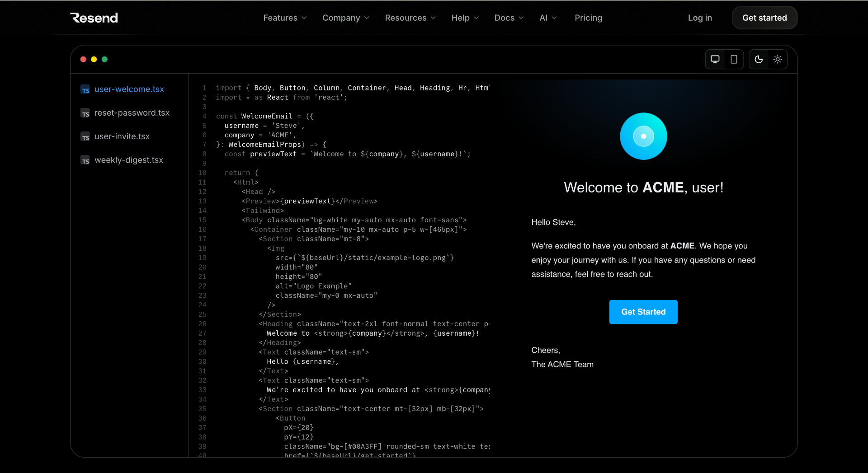Click 'The ACME Team' signature text

click(x=562, y=365)
